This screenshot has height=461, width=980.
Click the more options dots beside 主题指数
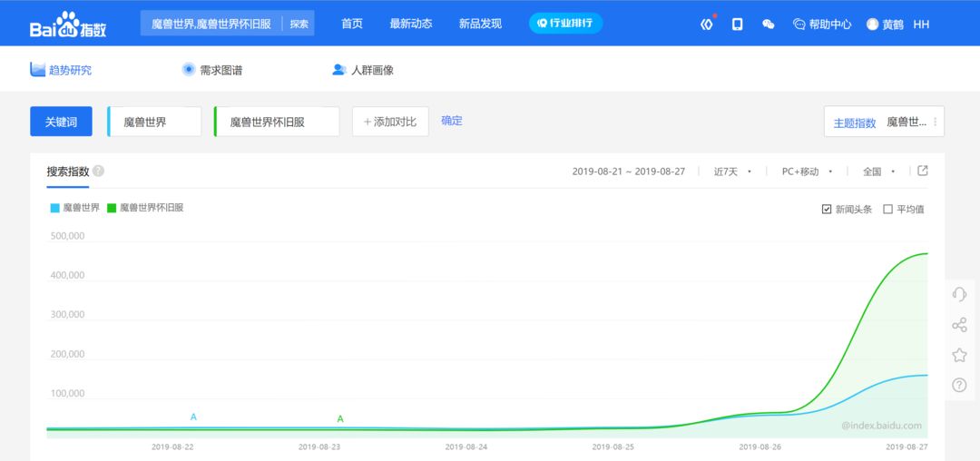(935, 122)
